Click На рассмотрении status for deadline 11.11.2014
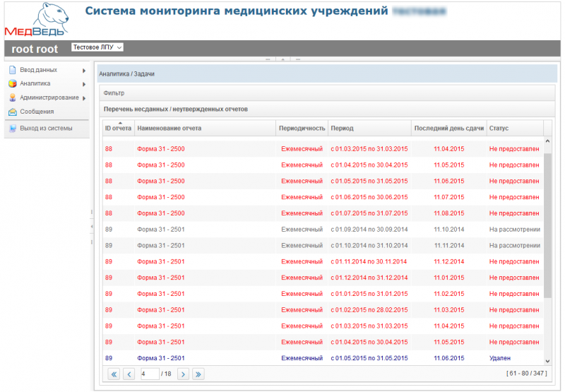Viewport: 565px width, 392px height. (x=515, y=245)
